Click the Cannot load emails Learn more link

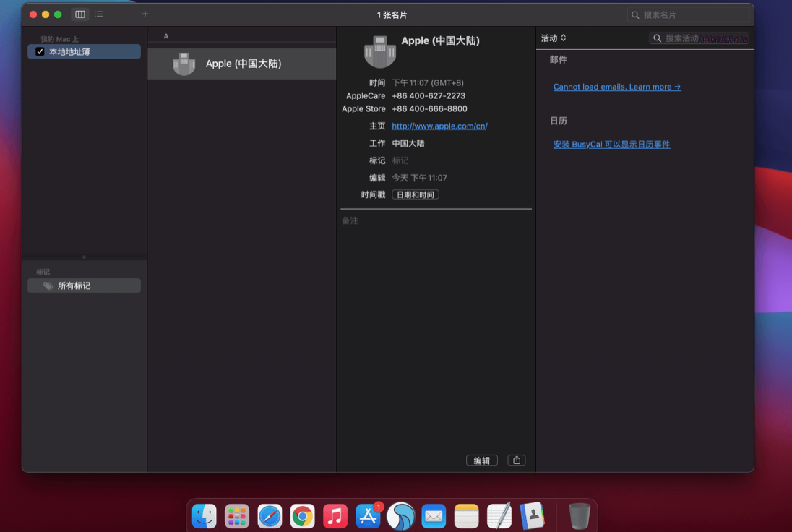(x=616, y=87)
